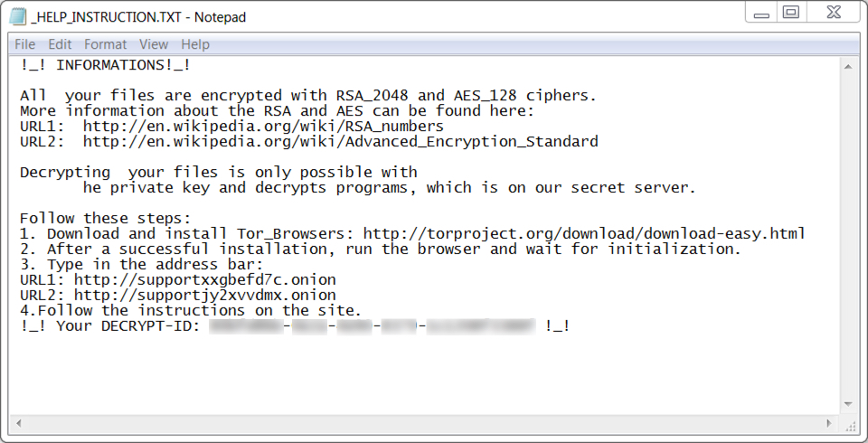The height and width of the screenshot is (443, 868).
Task: Open the Format menu
Action: pyautogui.click(x=105, y=44)
